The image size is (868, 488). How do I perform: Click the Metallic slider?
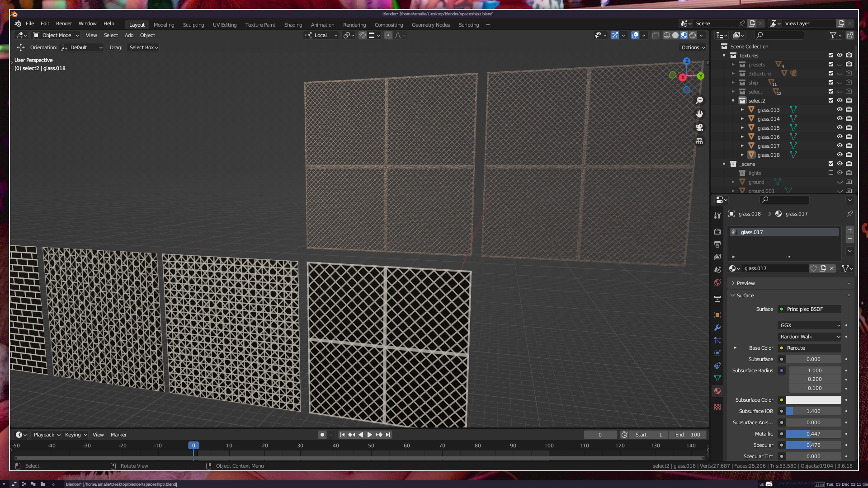tap(813, 434)
